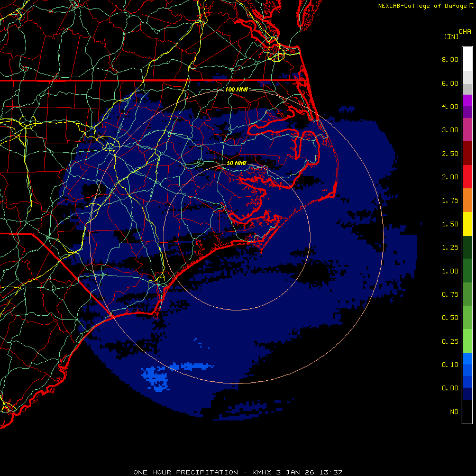Screen dimensions: 476x476
Task: Click the light blue precipitation patch offshore
Action: tap(157, 378)
